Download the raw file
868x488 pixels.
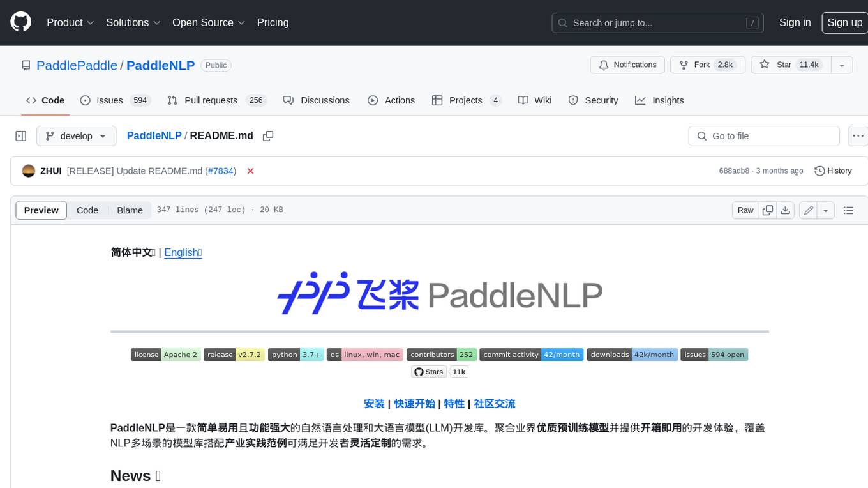tap(786, 210)
